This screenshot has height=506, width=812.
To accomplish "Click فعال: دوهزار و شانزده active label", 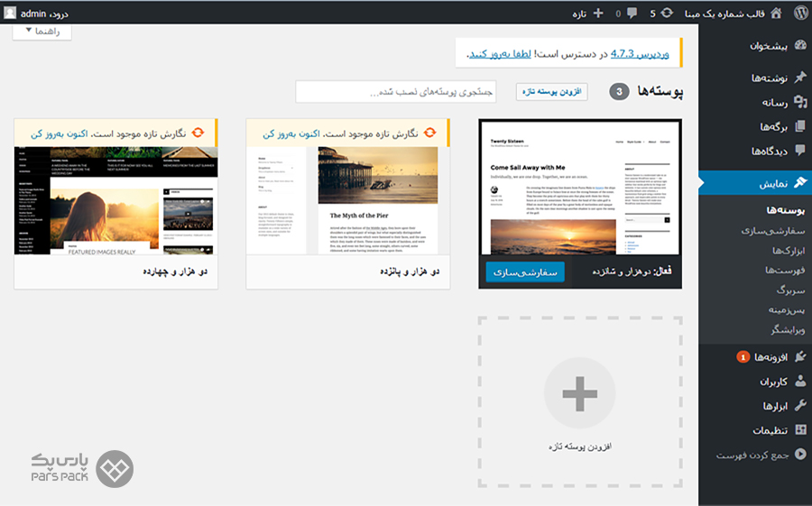I will [632, 271].
